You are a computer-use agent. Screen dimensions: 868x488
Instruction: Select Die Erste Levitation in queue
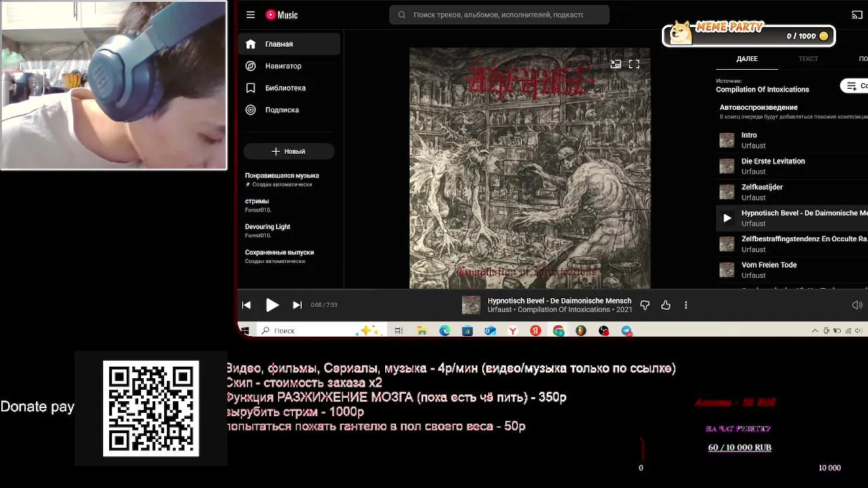click(x=792, y=166)
